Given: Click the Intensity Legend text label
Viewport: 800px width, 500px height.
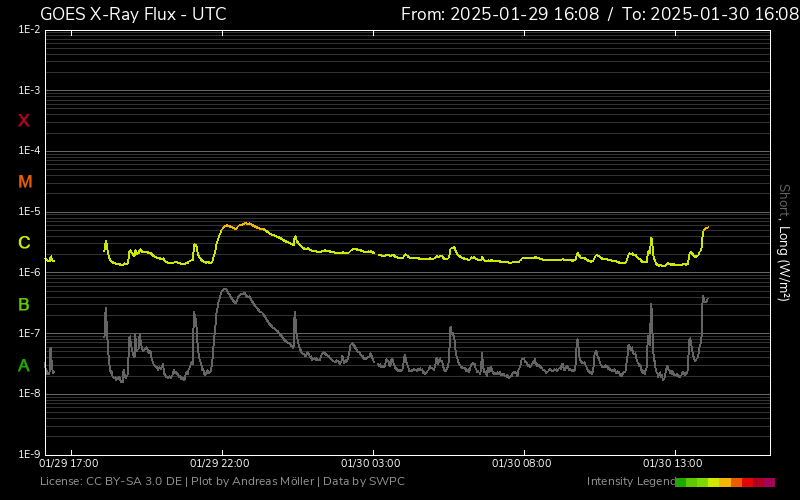Looking at the screenshot, I should pyautogui.click(x=629, y=482).
